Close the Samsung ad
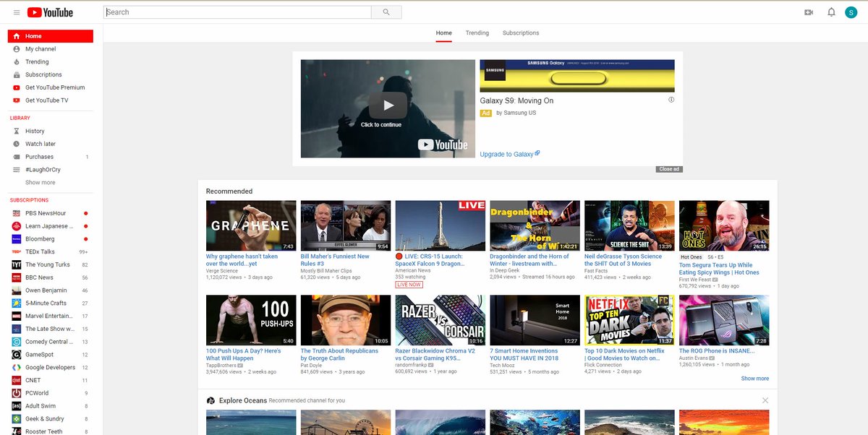 pyautogui.click(x=669, y=169)
